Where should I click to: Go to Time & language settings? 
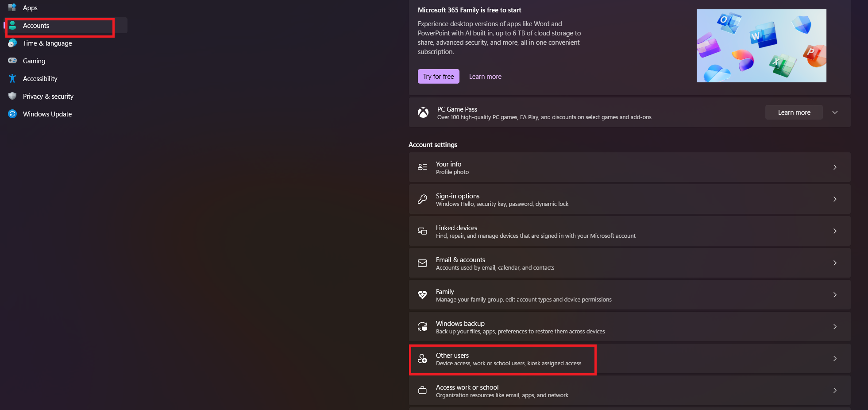click(66, 43)
